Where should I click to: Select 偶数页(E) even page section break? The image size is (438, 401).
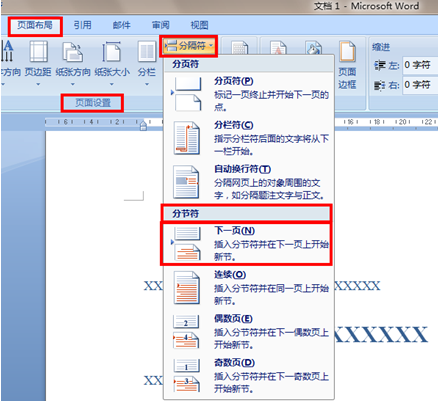pyautogui.click(x=248, y=332)
